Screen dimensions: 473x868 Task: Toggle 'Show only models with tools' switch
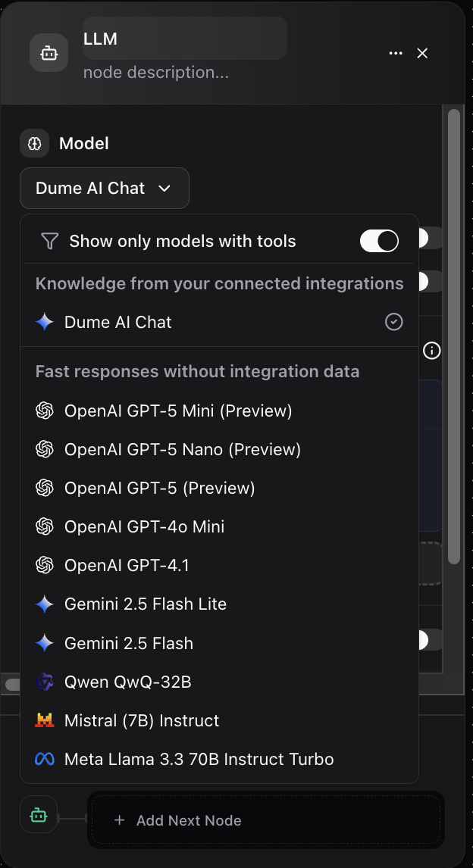click(x=378, y=240)
